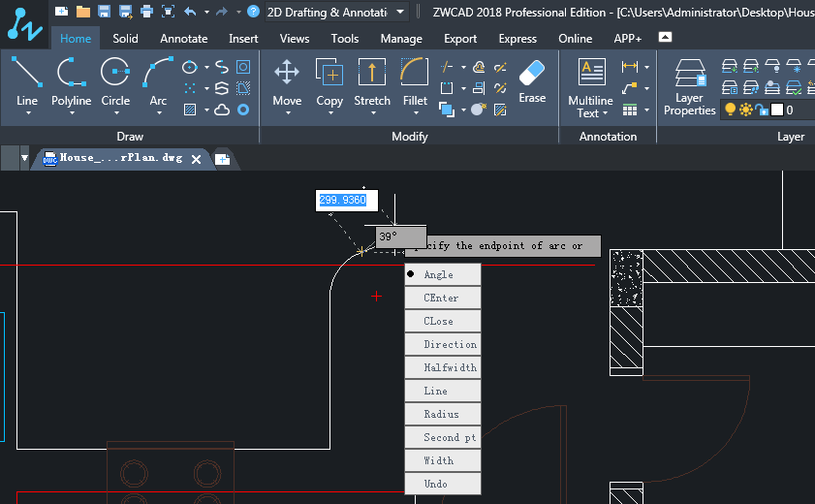Close the House floor plan drawing tab
Screen dimensions: 815x504
pos(196,160)
